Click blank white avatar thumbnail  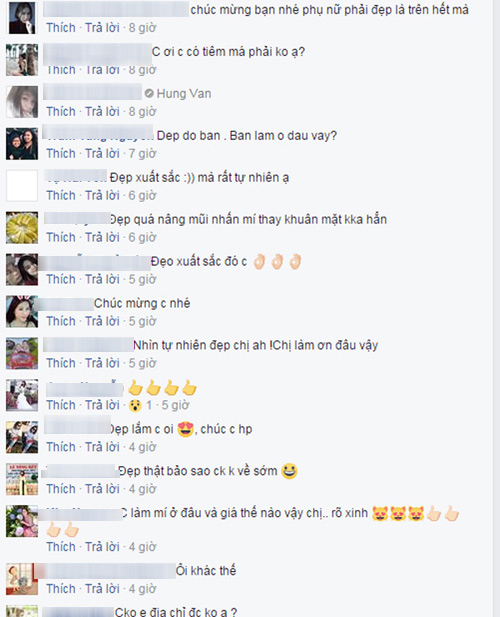[x=22, y=186]
